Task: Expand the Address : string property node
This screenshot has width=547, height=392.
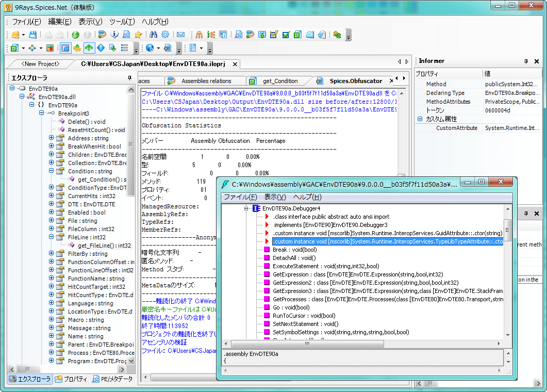Action: tap(51, 138)
